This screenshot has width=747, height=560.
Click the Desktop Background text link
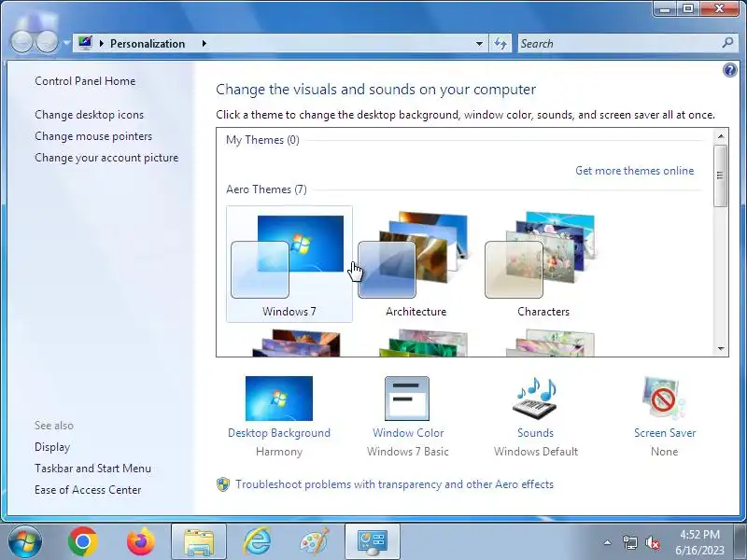279,433
